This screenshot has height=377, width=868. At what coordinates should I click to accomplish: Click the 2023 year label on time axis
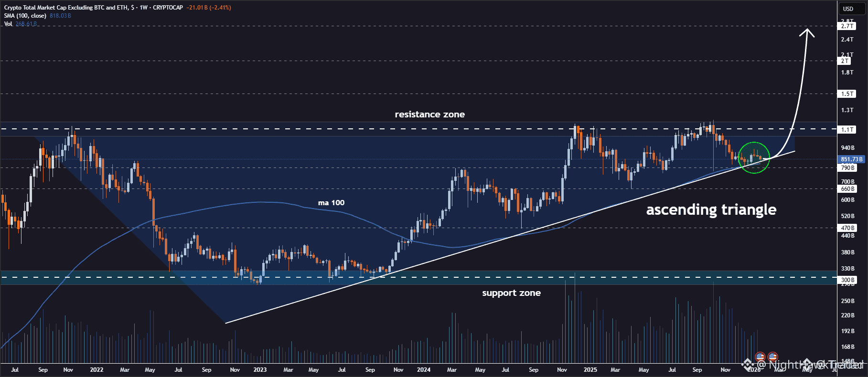260,370
